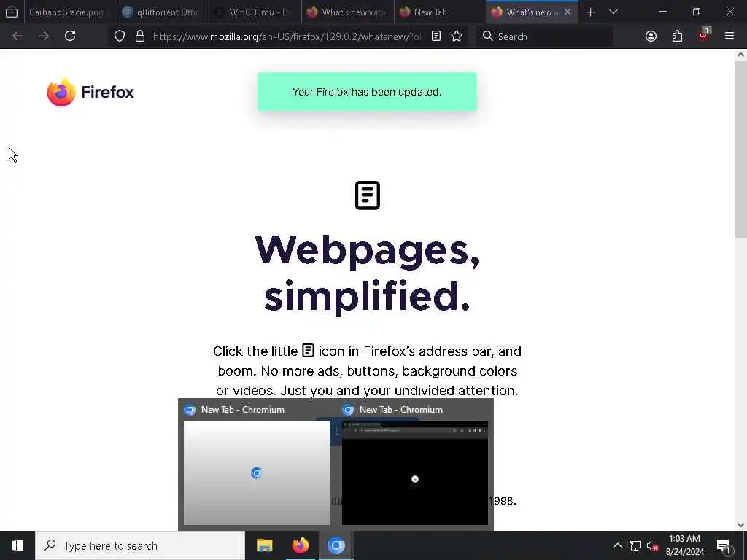This screenshot has width=747, height=560.
Task: Open network status tray icon
Action: click(x=635, y=545)
